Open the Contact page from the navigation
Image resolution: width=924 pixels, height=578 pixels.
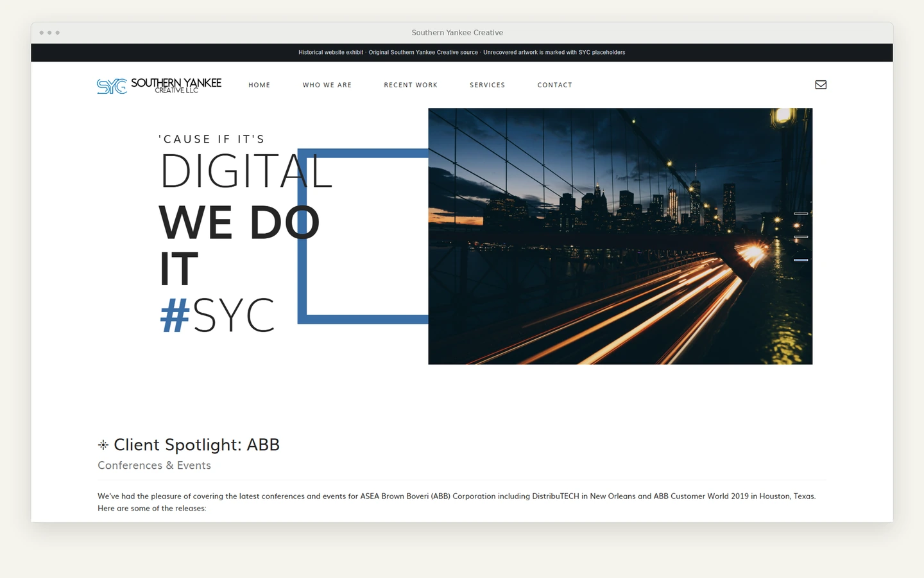555,85
